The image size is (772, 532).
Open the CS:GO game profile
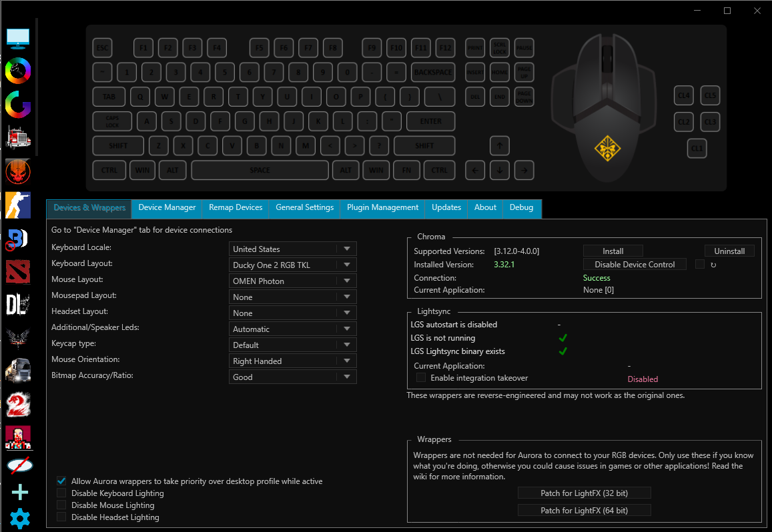click(18, 205)
